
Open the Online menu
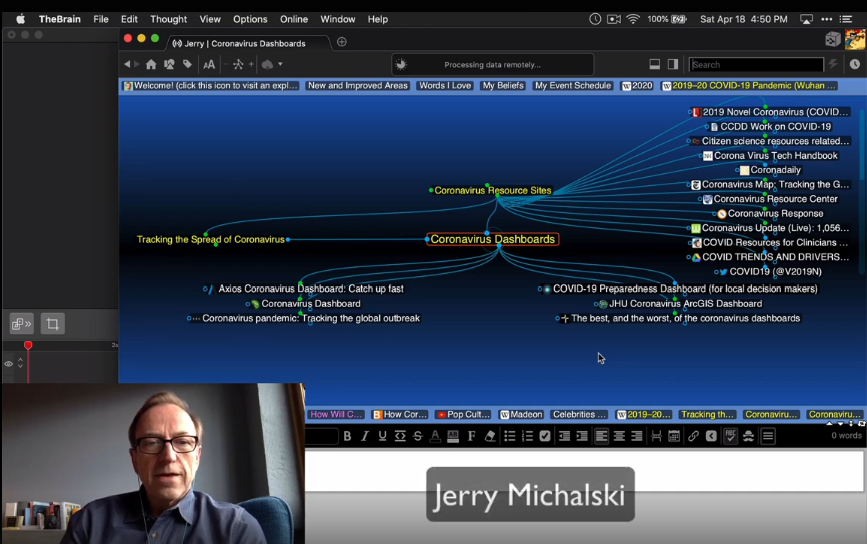[x=294, y=19]
